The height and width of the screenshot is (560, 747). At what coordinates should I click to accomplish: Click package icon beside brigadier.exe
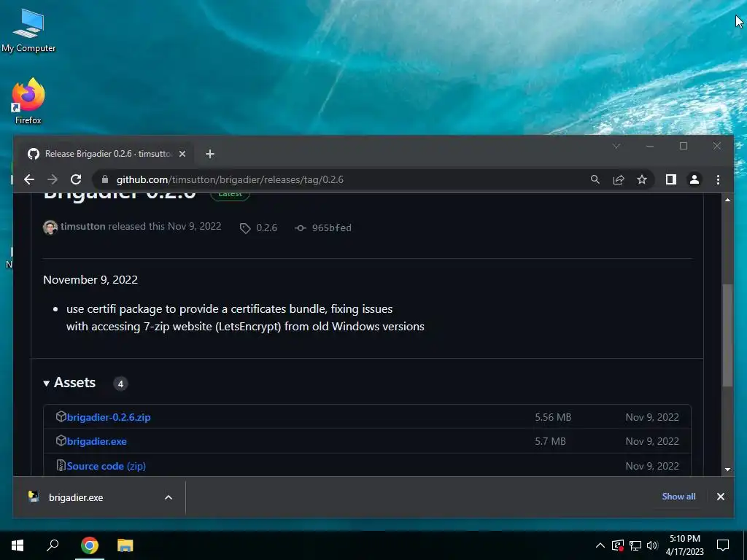point(61,441)
